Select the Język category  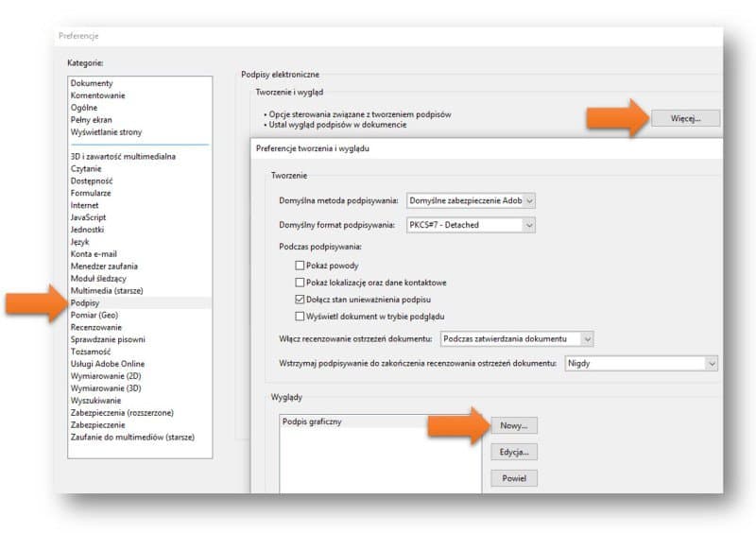tap(139, 242)
